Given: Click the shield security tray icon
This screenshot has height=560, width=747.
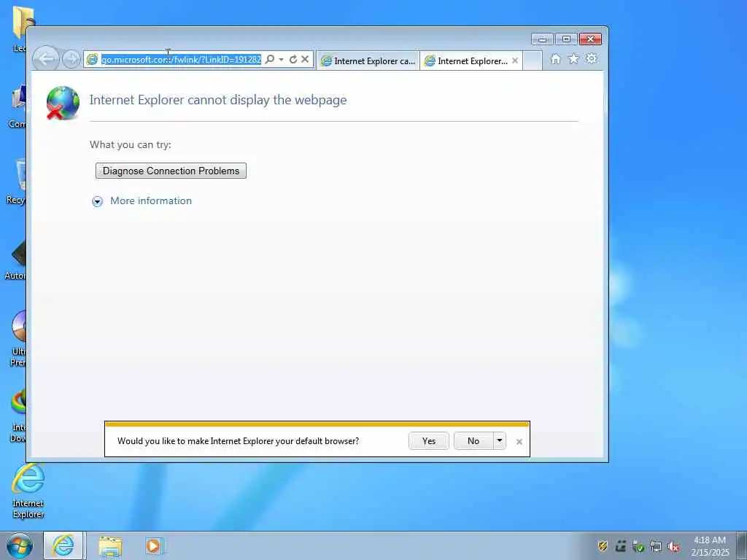Looking at the screenshot, I should coord(603,546).
